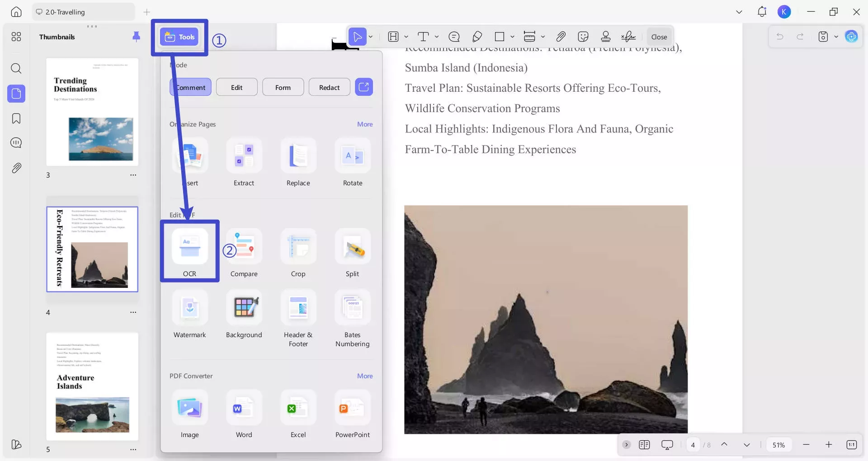The width and height of the screenshot is (868, 461).
Task: Convert PDF to Word icon
Action: (244, 409)
